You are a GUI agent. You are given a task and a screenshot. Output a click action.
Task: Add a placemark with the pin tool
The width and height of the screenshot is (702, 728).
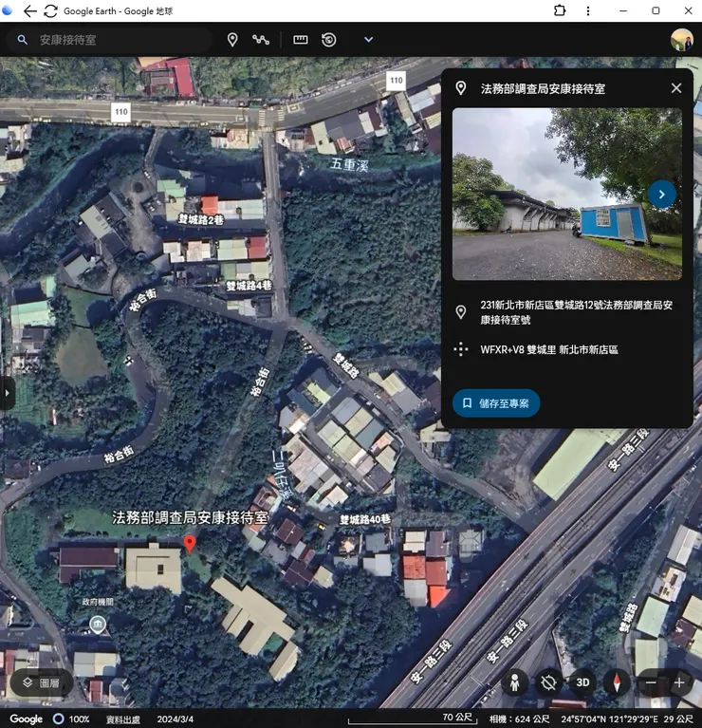(232, 40)
